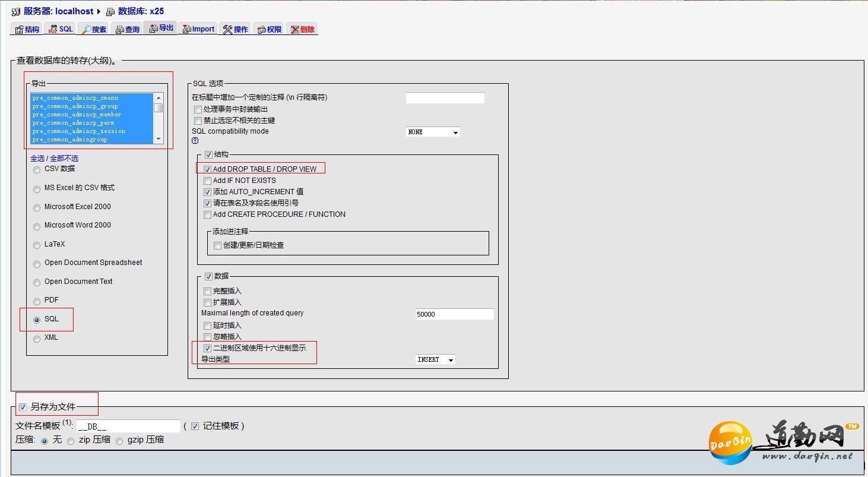Open the 结构 tab
The height and width of the screenshot is (477, 868).
tap(27, 29)
